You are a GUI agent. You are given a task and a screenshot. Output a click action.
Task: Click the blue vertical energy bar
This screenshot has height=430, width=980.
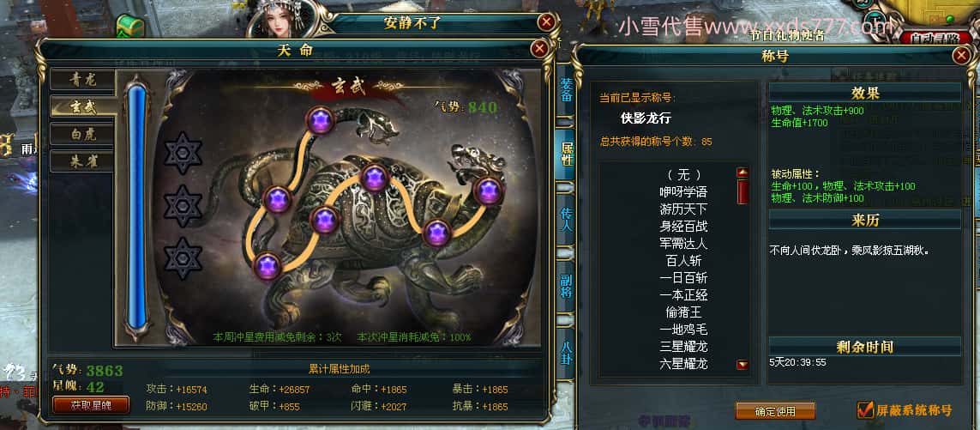tap(137, 207)
